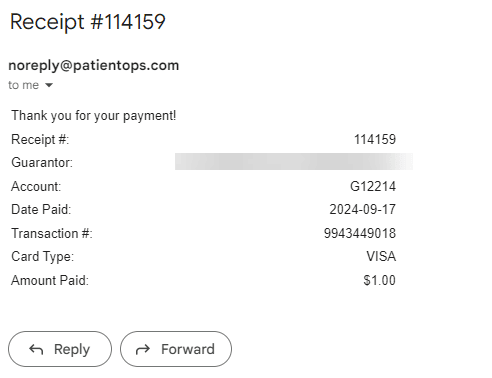
Task: Click the "Amount Paid:" label
Action: pos(50,280)
